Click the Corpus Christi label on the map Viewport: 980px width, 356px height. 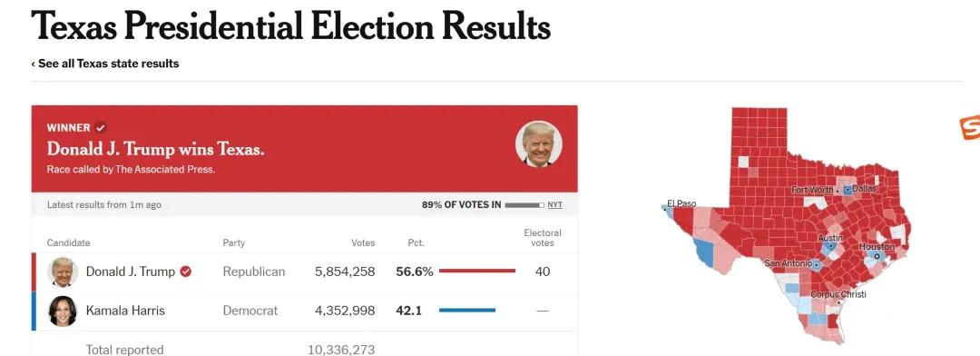click(x=838, y=294)
